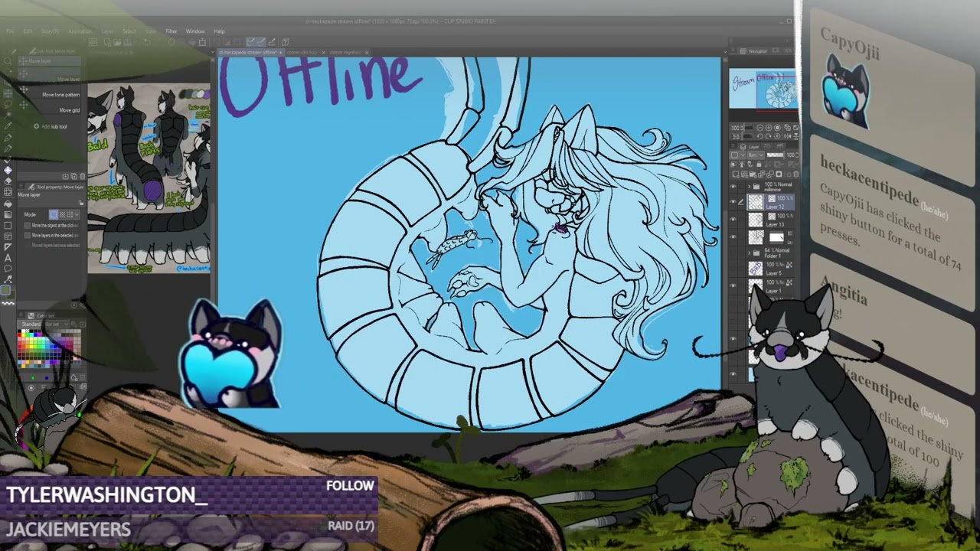Image resolution: width=980 pixels, height=551 pixels.
Task: Select the Pen tool
Action: tap(8, 138)
